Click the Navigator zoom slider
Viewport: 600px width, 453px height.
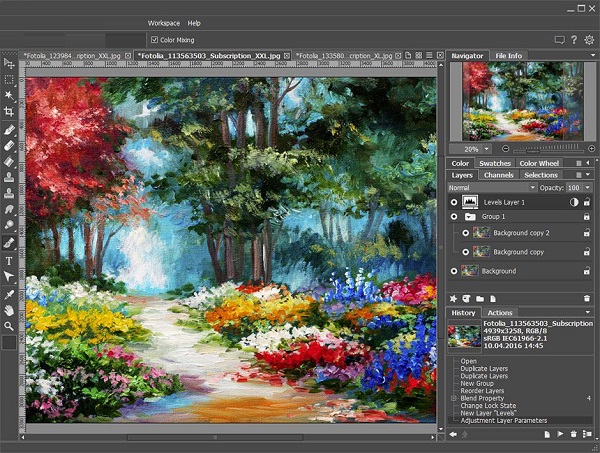[548, 148]
